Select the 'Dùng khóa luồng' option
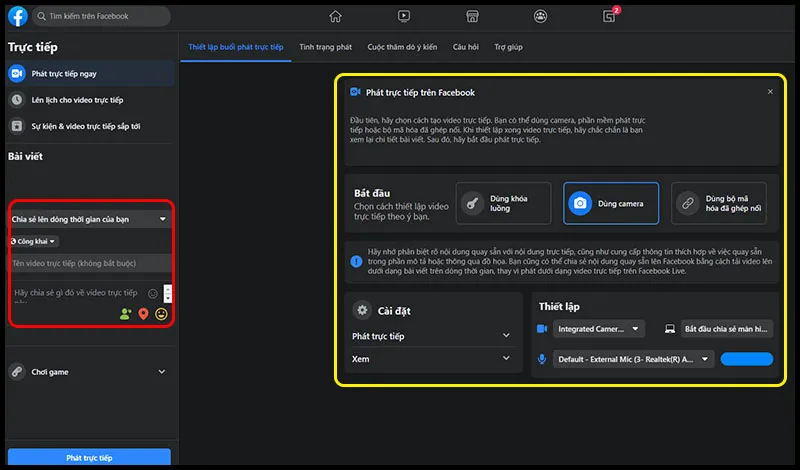 point(503,203)
